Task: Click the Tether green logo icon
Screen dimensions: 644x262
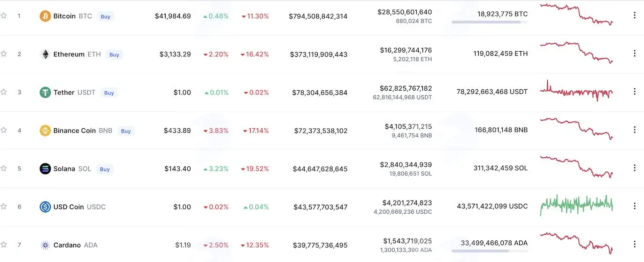Action: tap(45, 92)
